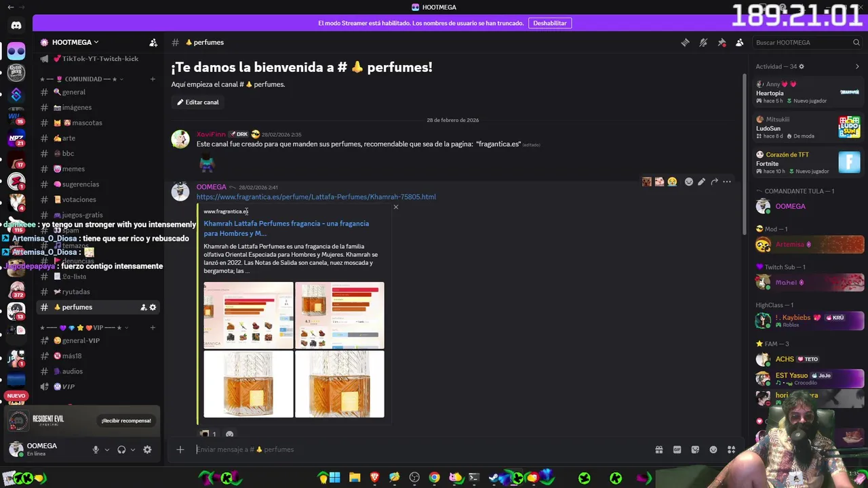
Task: Collapse the VIP category
Action: click(83, 328)
